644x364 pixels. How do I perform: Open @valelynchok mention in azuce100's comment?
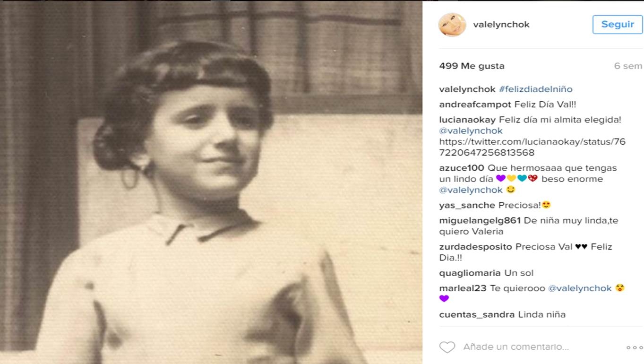(471, 190)
